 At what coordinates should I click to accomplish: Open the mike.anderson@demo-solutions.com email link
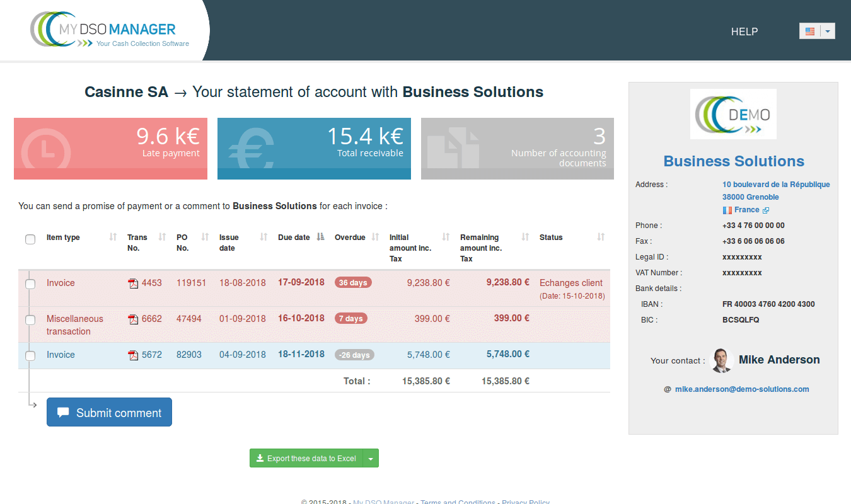point(742,389)
